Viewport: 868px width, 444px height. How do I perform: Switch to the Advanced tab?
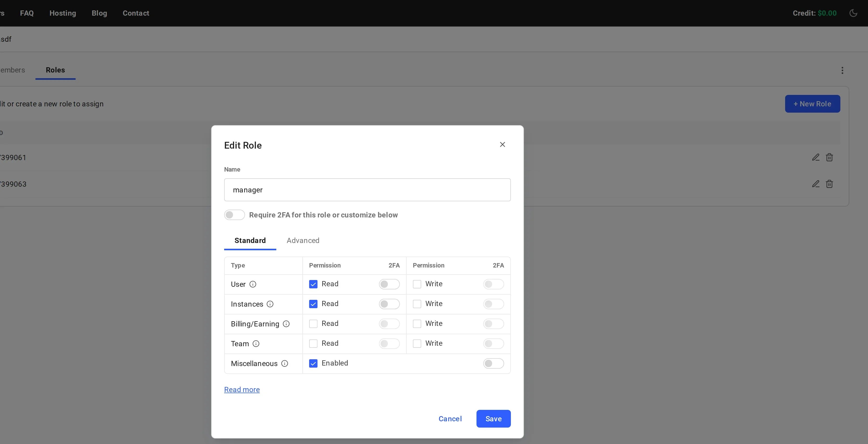(x=303, y=240)
